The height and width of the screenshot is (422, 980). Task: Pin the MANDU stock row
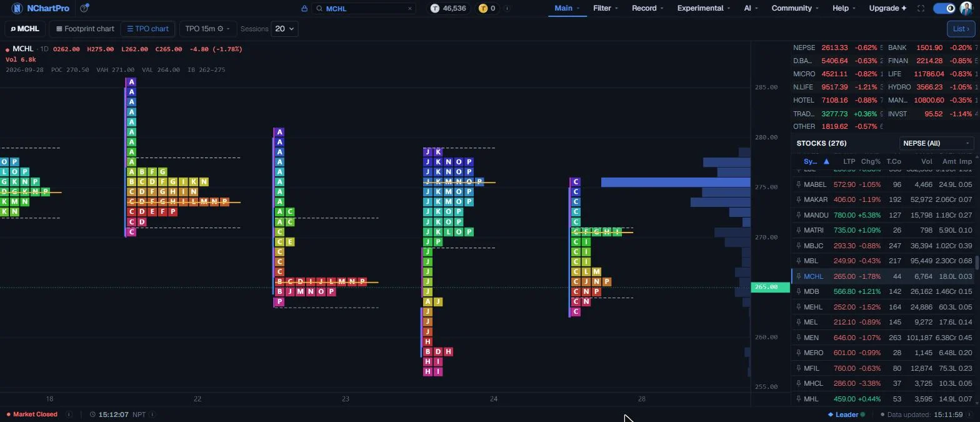pyautogui.click(x=798, y=215)
